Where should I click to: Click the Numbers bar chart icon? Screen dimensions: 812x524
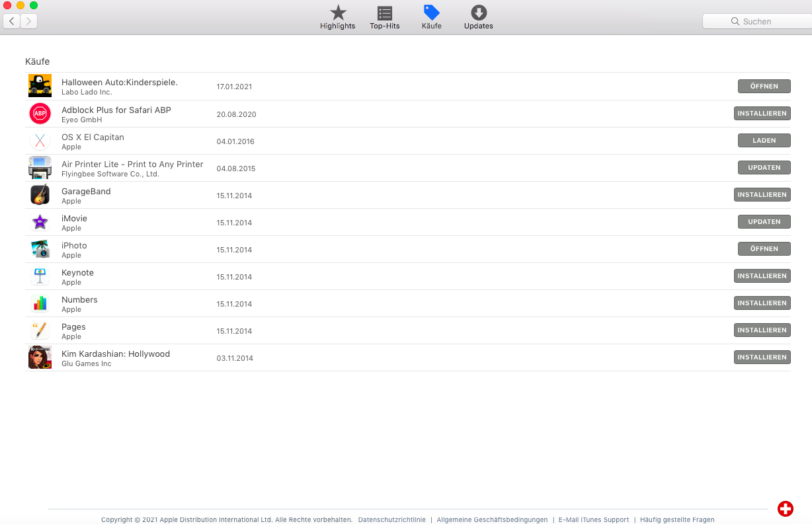pos(40,303)
